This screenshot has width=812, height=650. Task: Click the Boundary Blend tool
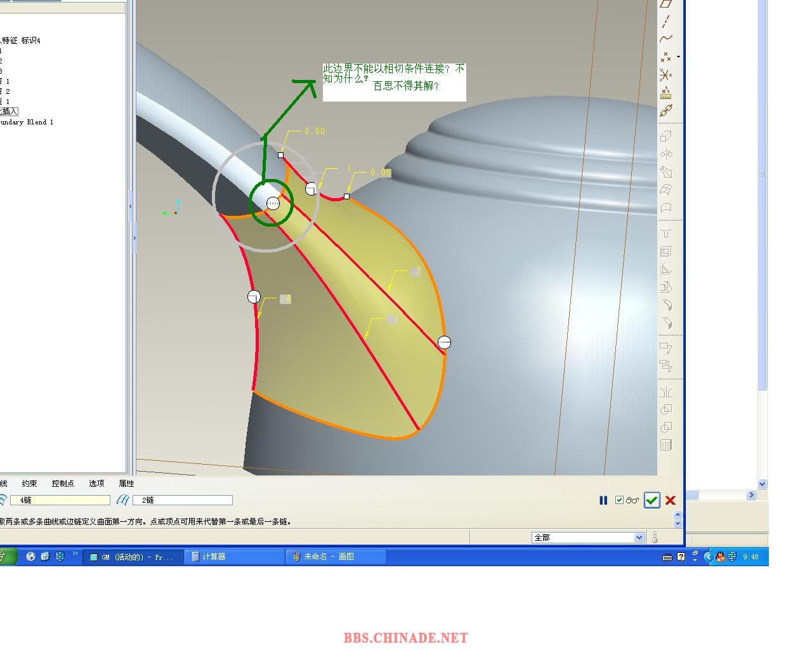[x=665, y=189]
